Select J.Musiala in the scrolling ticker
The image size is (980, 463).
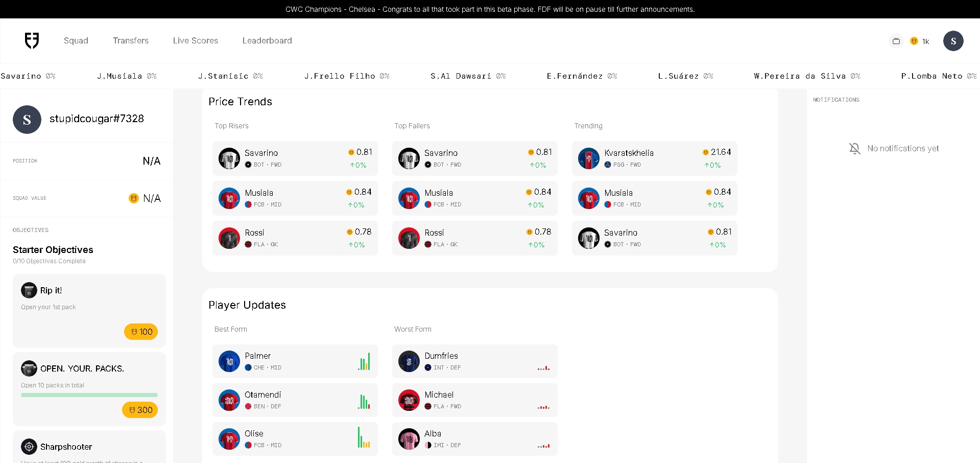(x=127, y=76)
